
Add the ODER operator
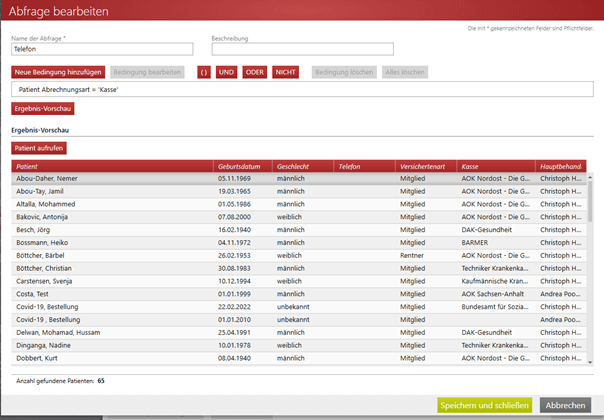click(255, 72)
